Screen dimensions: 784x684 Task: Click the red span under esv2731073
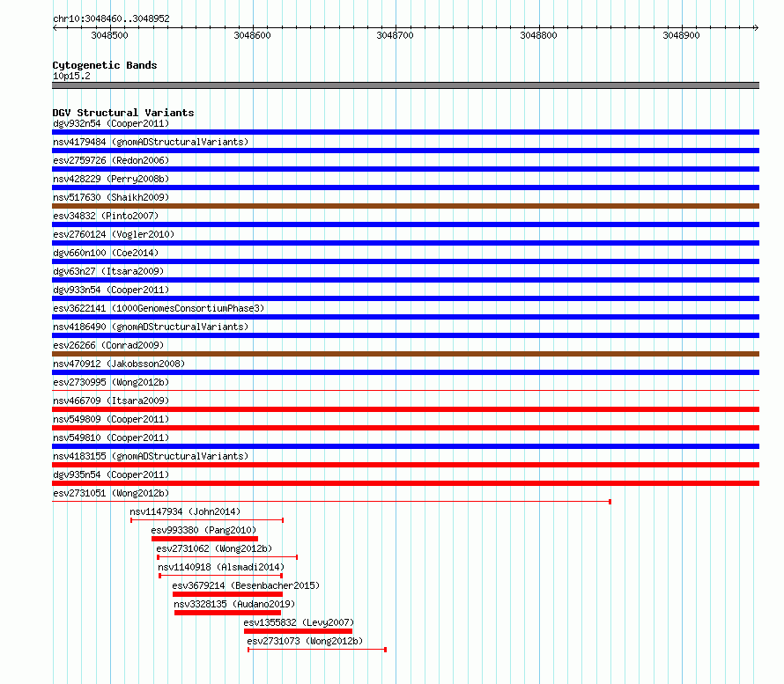(317, 650)
